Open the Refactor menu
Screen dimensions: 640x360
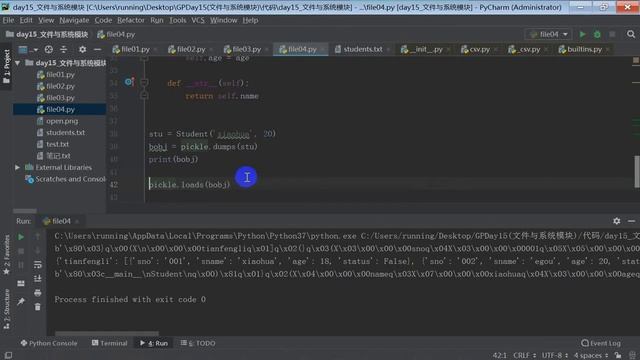pos(131,20)
